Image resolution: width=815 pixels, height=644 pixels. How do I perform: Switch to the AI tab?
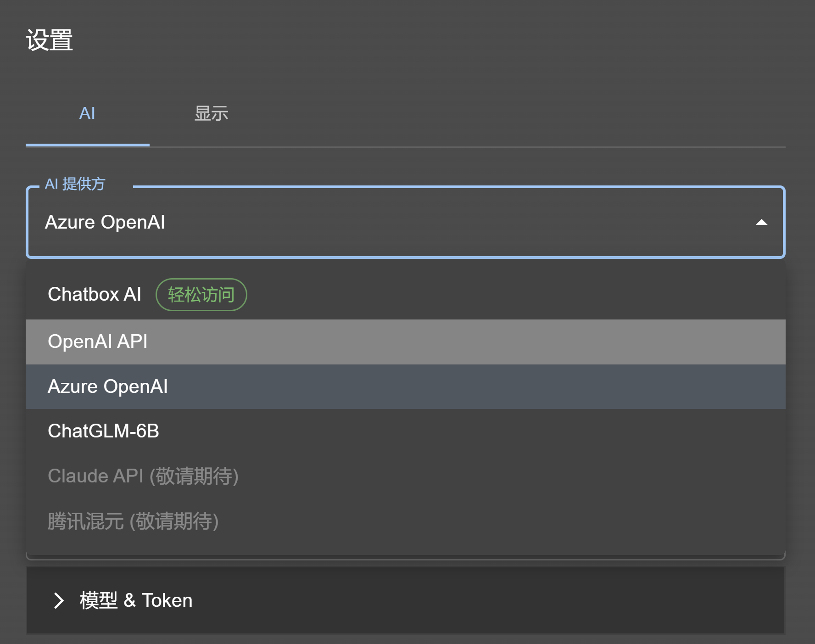pyautogui.click(x=87, y=114)
